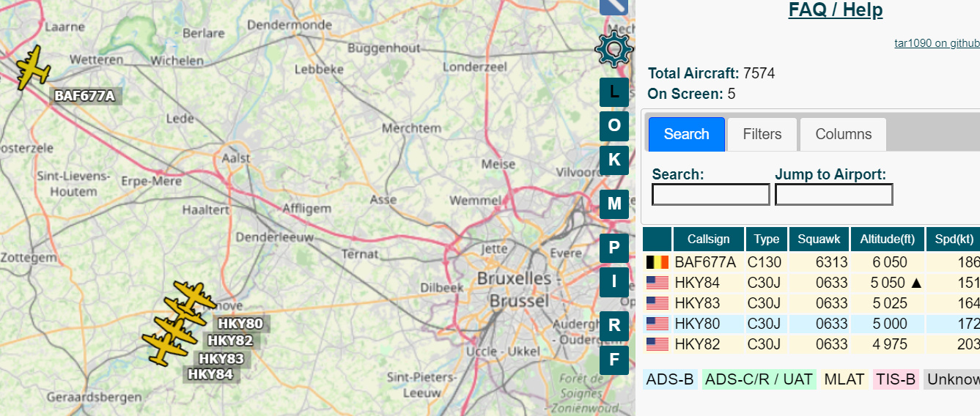The height and width of the screenshot is (416, 980).
Task: Toggle the P map button
Action: 614,246
